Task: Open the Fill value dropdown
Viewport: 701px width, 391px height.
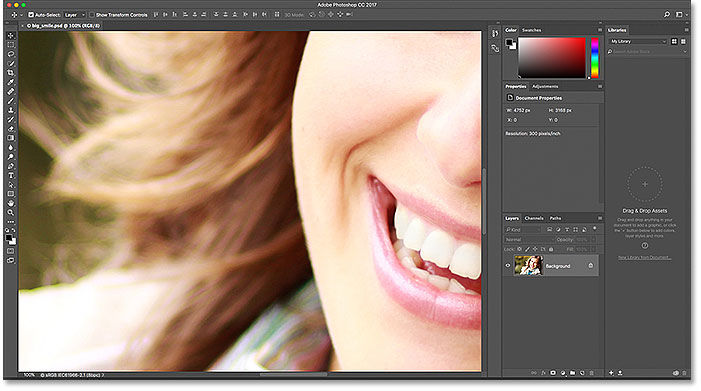Action: pyautogui.click(x=593, y=249)
